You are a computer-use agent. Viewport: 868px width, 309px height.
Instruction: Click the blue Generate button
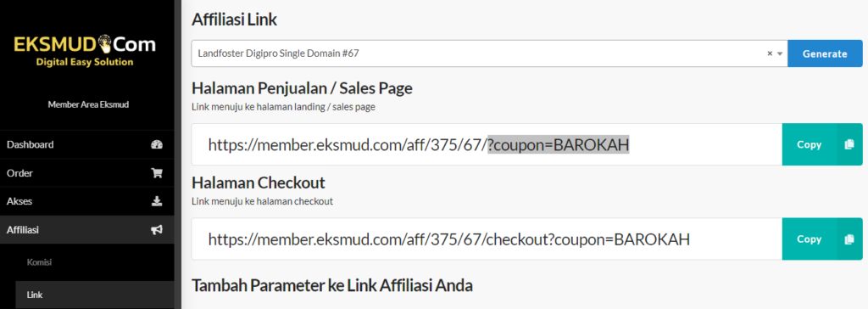click(x=825, y=53)
